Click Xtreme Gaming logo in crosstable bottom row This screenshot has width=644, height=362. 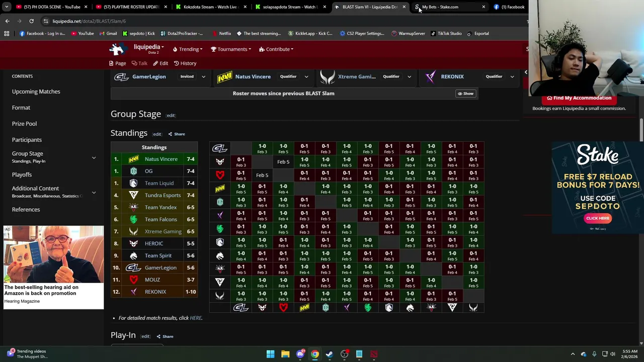(x=473, y=308)
